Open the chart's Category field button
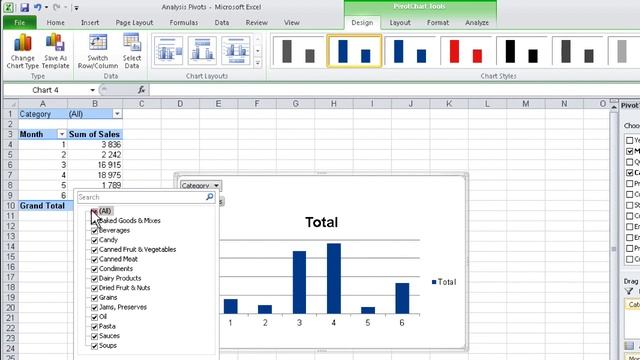This screenshot has width=640, height=360. pyautogui.click(x=200, y=185)
